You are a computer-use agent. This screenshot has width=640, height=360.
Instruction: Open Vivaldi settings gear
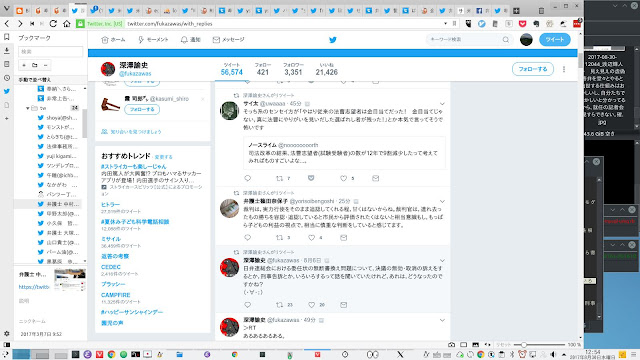[7, 333]
